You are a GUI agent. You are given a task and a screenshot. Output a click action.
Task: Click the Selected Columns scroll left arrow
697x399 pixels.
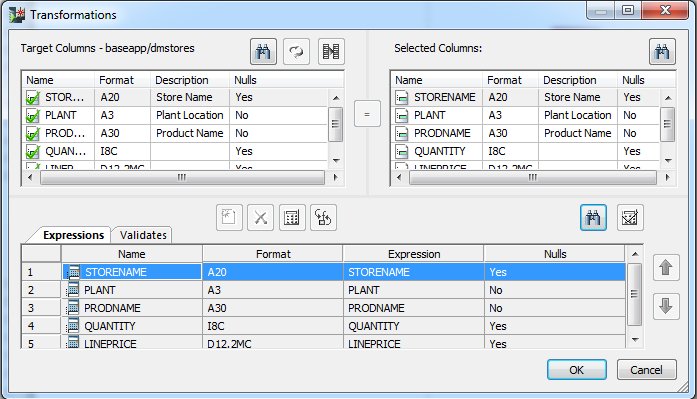pyautogui.click(x=399, y=177)
